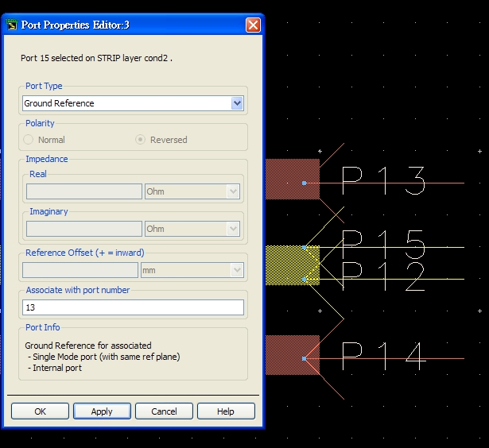Viewport: 489px width, 448px height.
Task: Click the Real impedance value field
Action: pyautogui.click(x=84, y=191)
